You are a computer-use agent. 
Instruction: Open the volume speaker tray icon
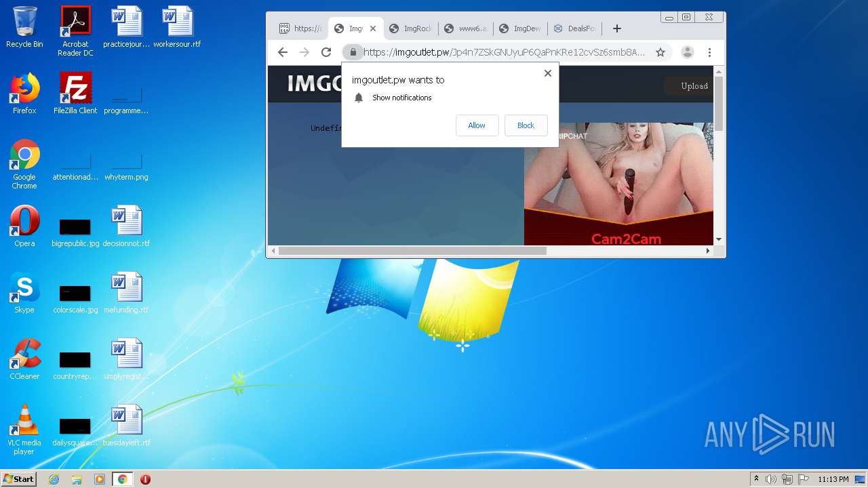[771, 479]
